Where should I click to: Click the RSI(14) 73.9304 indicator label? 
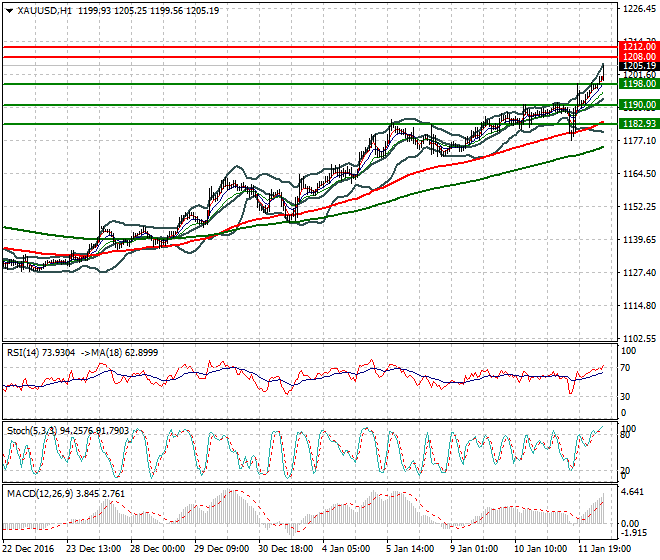[x=41, y=353]
